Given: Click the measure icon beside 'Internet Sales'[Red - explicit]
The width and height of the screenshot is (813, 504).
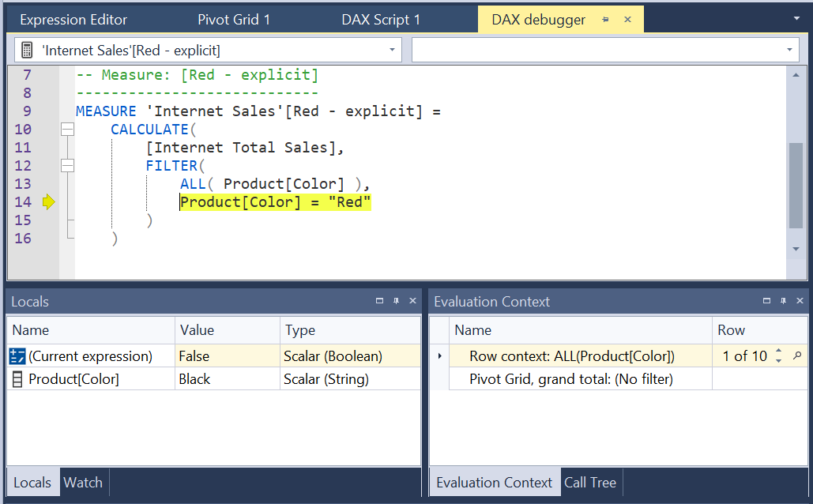Looking at the screenshot, I should click(27, 49).
